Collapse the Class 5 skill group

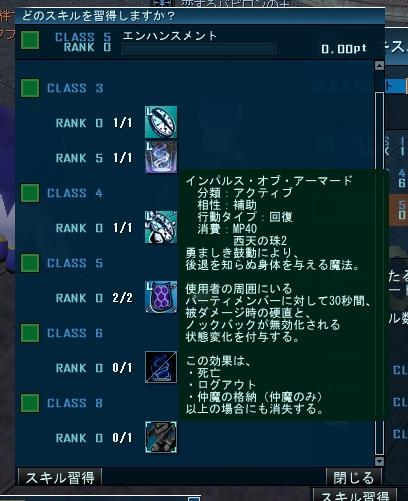30,263
